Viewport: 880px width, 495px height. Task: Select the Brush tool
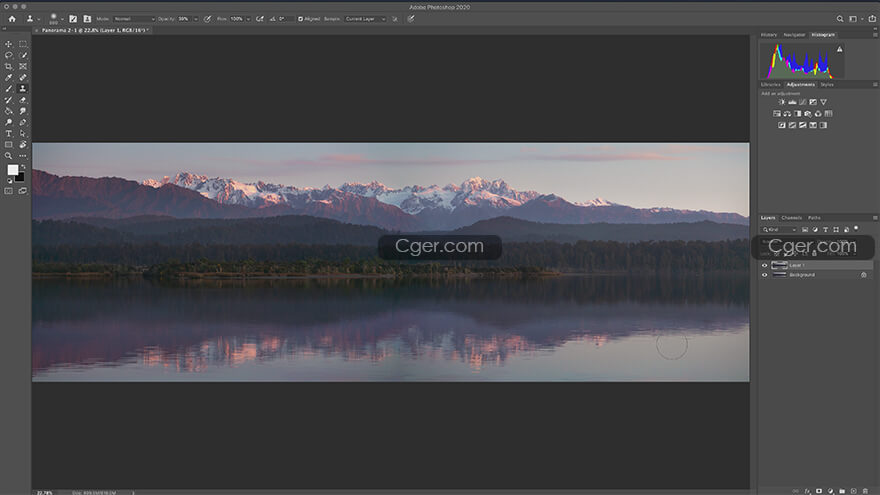(x=8, y=89)
